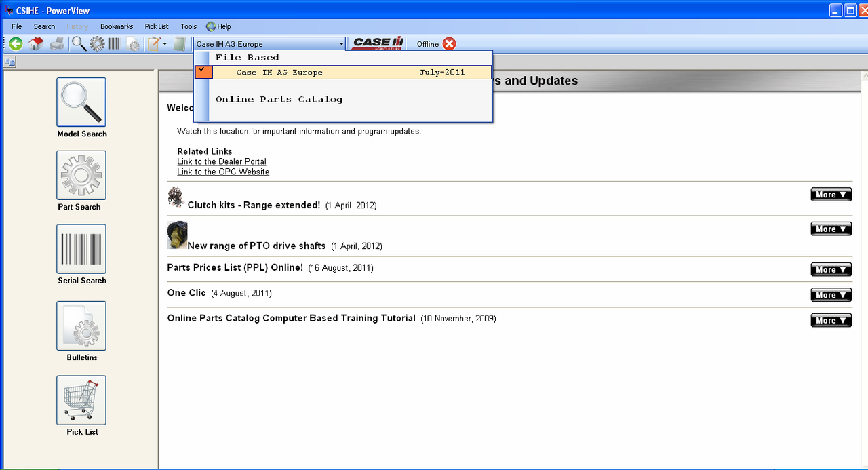Image resolution: width=868 pixels, height=470 pixels.
Task: Select the PTO drive shaft thumbnail image
Action: 177,235
